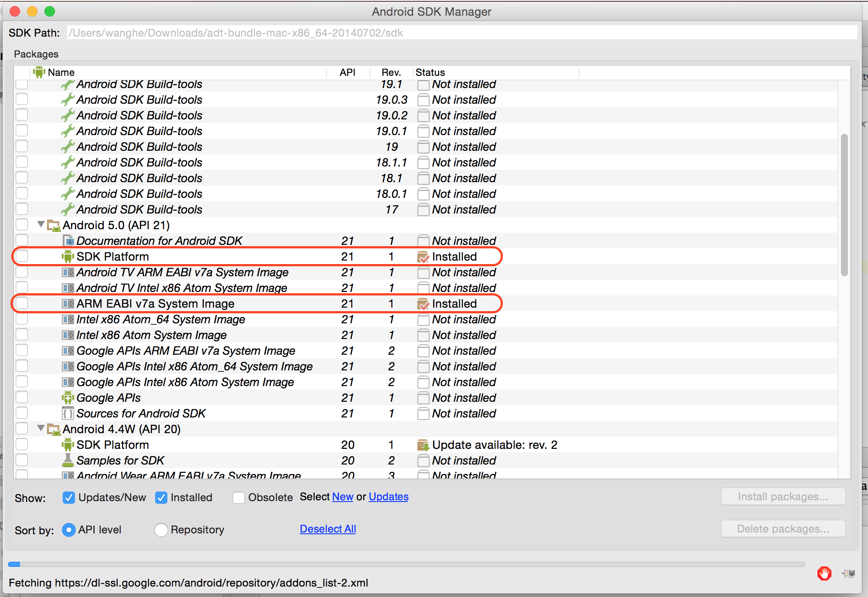Click the Google APIs ARM EABI v7a image icon
This screenshot has height=597, width=868.
pyautogui.click(x=68, y=350)
